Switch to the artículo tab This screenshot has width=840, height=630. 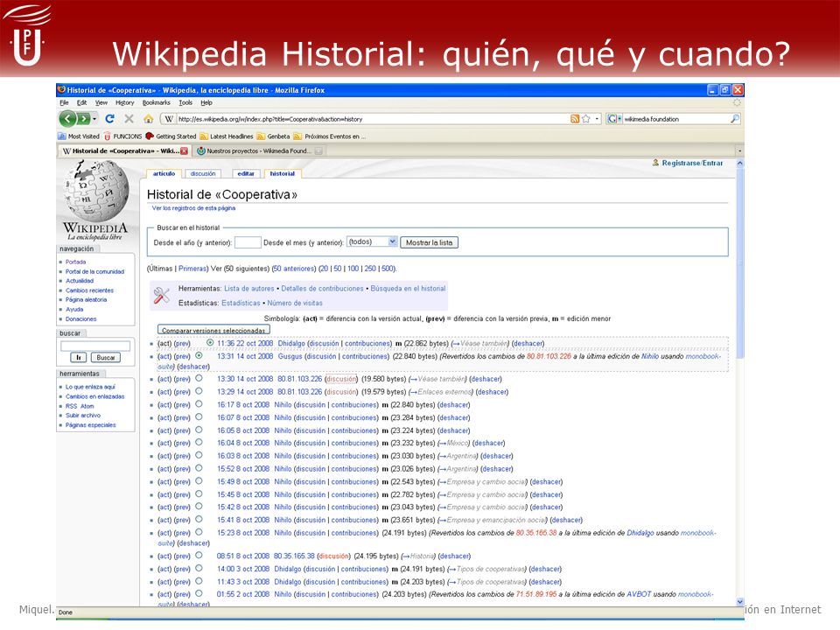coord(164,173)
